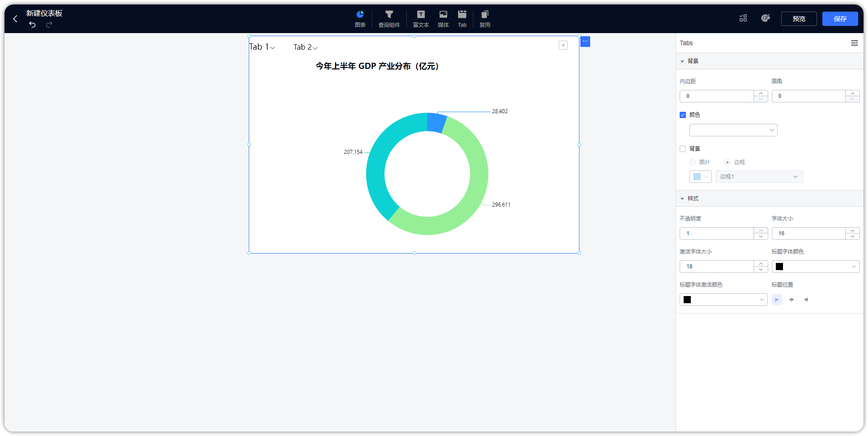Viewport: 868px width, 436px height.
Task: Click the 内边距 input field
Action: click(716, 96)
